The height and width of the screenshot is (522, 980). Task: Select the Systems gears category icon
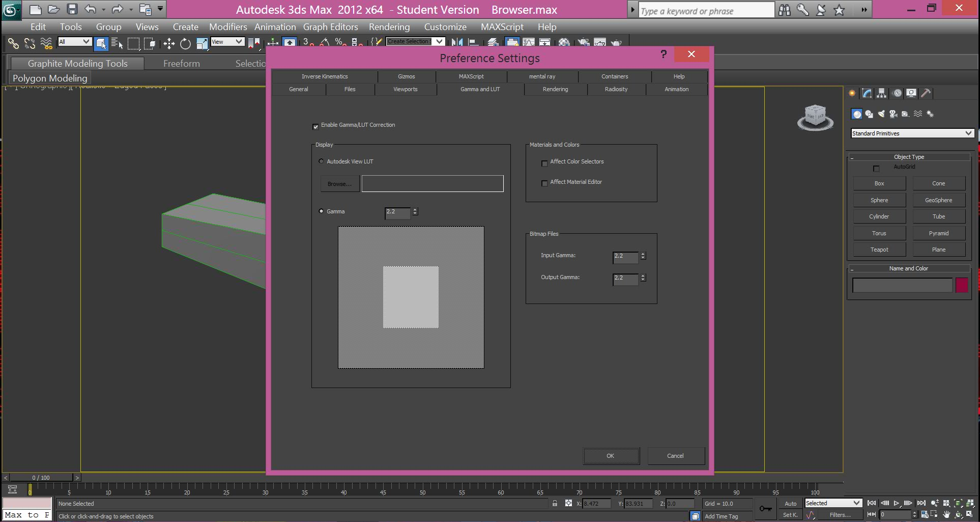pos(930,114)
